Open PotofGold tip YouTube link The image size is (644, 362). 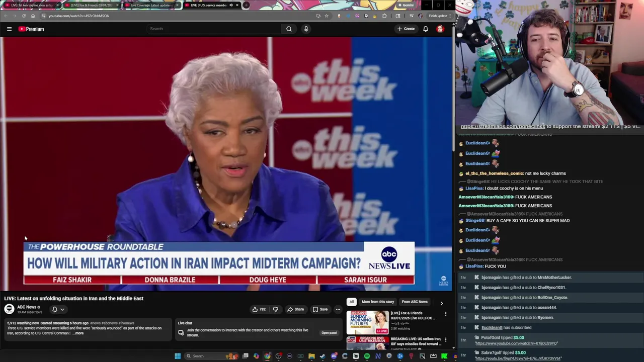click(x=516, y=343)
